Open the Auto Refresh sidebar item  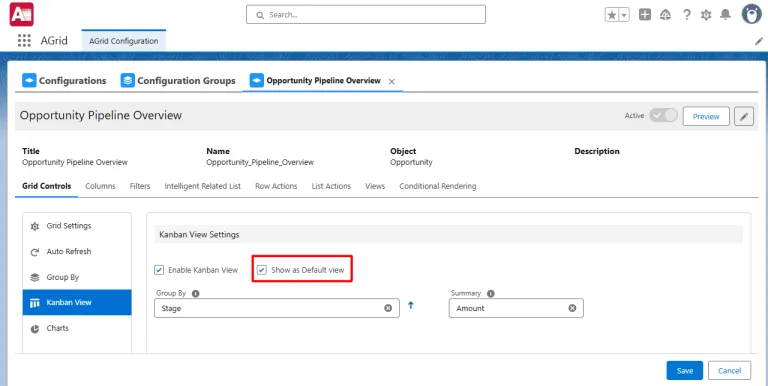tap(77, 251)
